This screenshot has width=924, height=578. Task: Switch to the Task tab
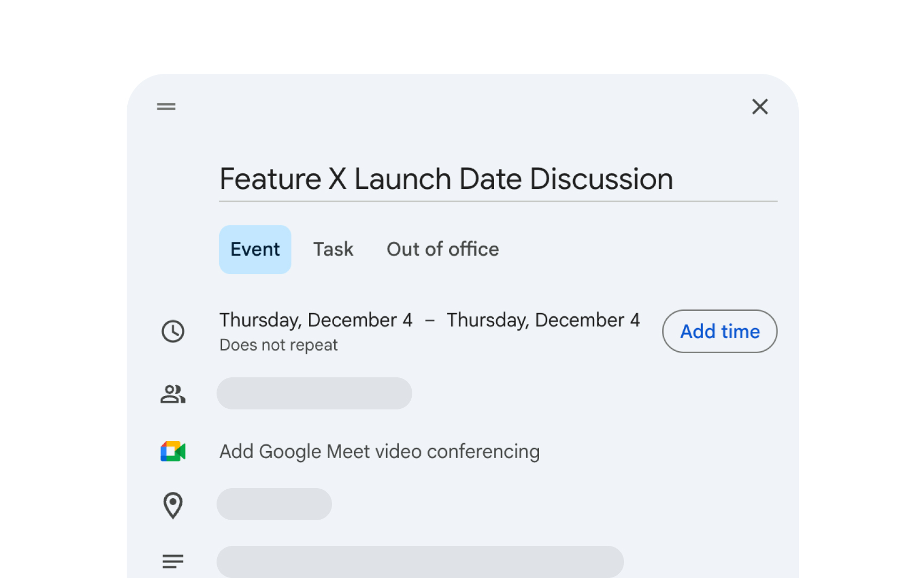[333, 249]
